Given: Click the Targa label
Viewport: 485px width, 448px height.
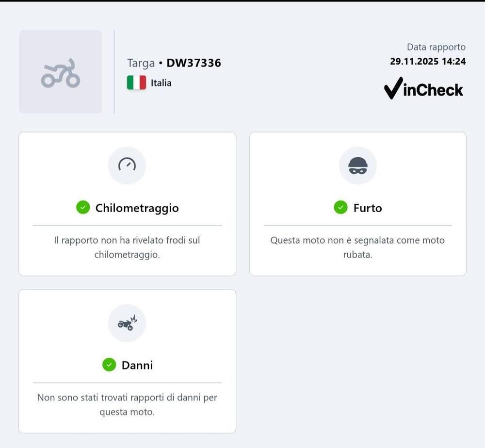Looking at the screenshot, I should click(141, 63).
